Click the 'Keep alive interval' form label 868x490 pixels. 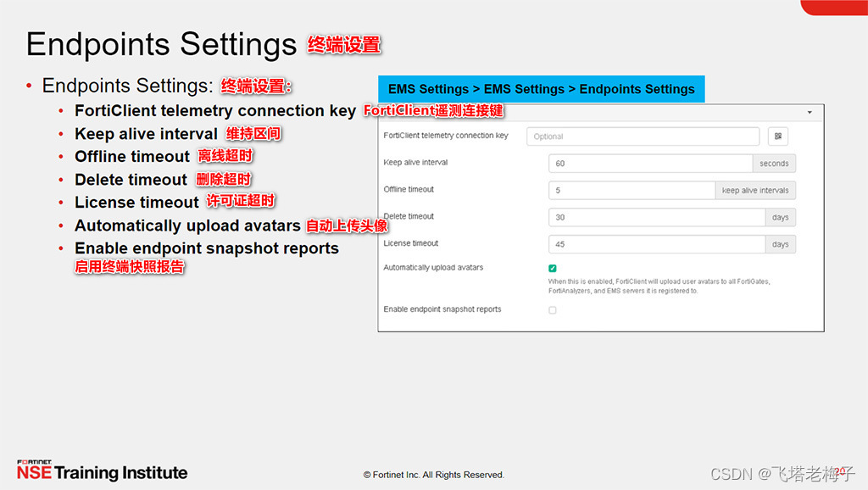coord(415,162)
